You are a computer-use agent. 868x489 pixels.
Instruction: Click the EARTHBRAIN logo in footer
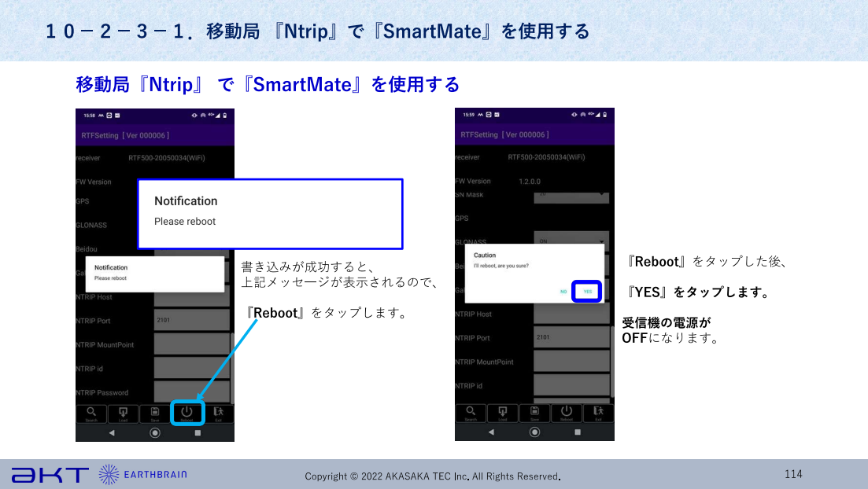coord(143,475)
